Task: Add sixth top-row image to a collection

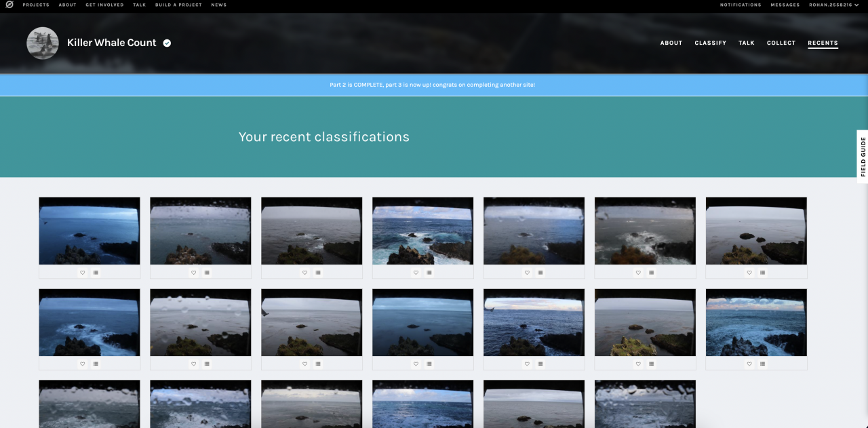Action: coord(652,272)
